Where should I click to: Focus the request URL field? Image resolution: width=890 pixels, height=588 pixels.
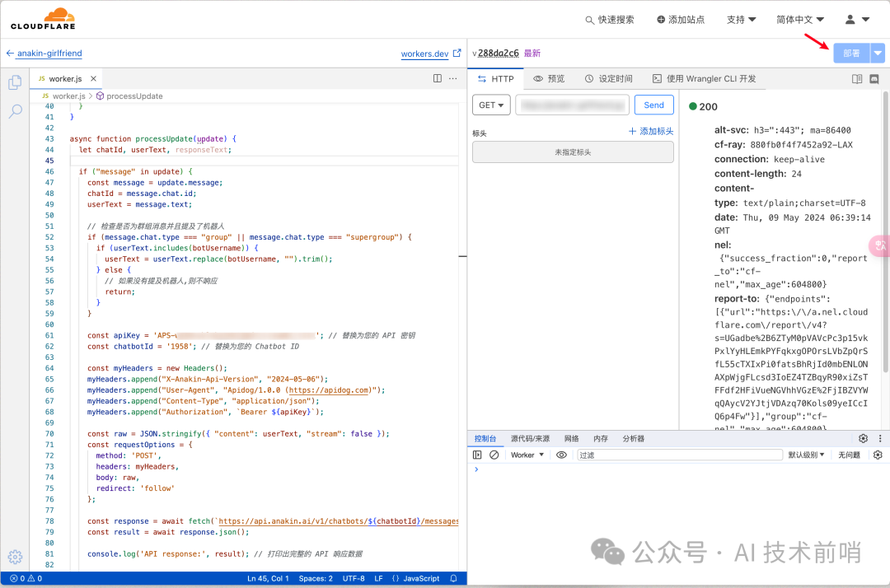pyautogui.click(x=572, y=105)
